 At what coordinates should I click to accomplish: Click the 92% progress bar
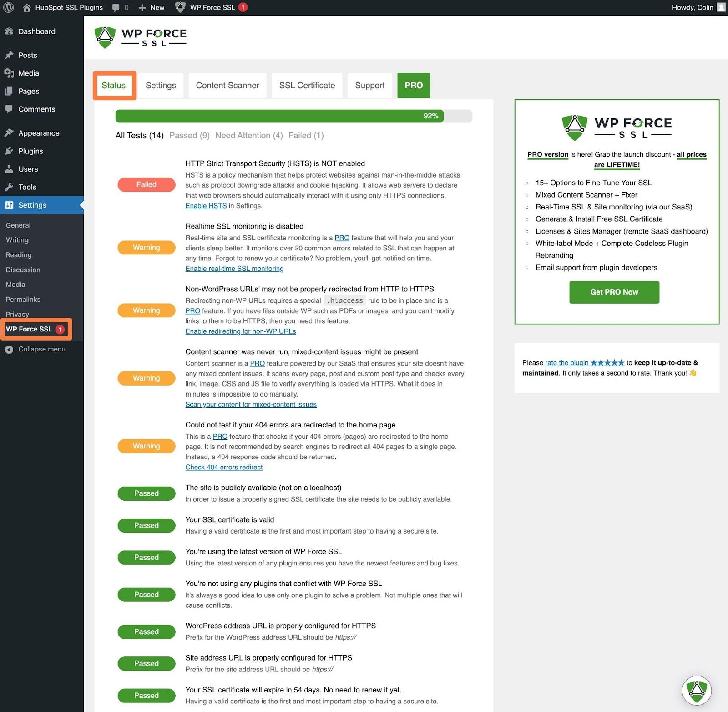coord(293,116)
